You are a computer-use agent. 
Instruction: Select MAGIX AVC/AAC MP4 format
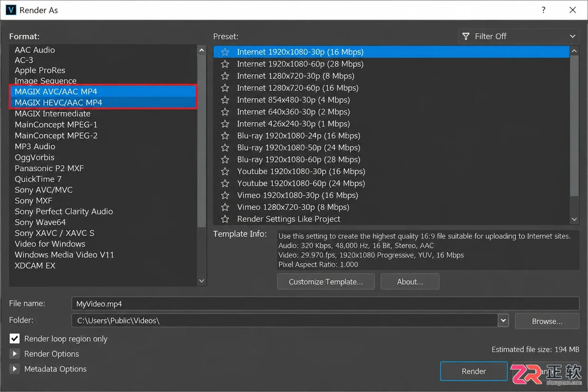pos(103,92)
